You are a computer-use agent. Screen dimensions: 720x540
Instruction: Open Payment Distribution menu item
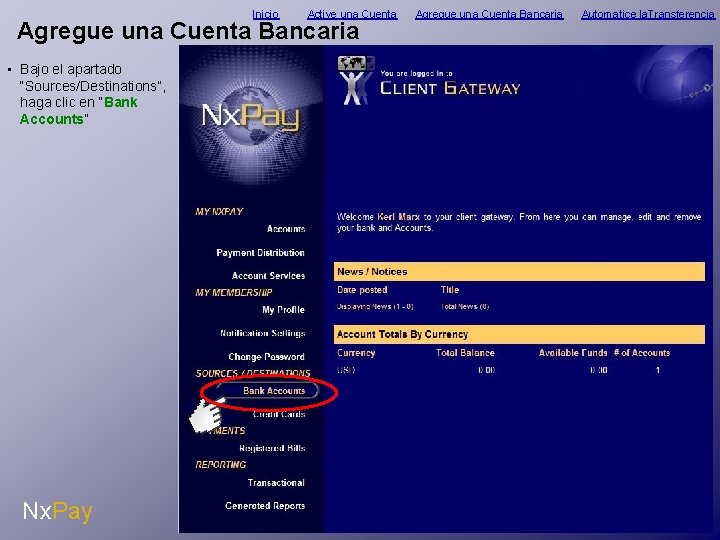click(260, 253)
